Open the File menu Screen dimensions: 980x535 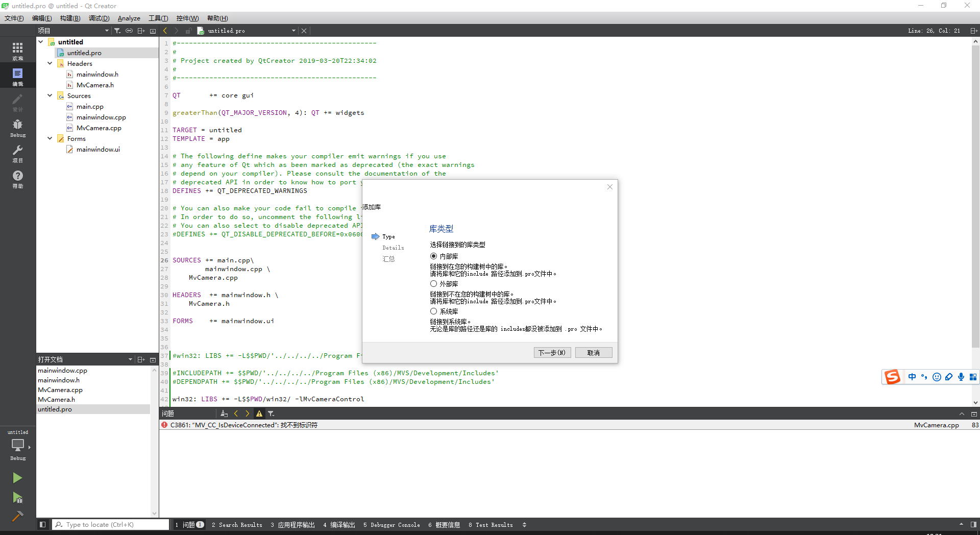click(x=14, y=18)
